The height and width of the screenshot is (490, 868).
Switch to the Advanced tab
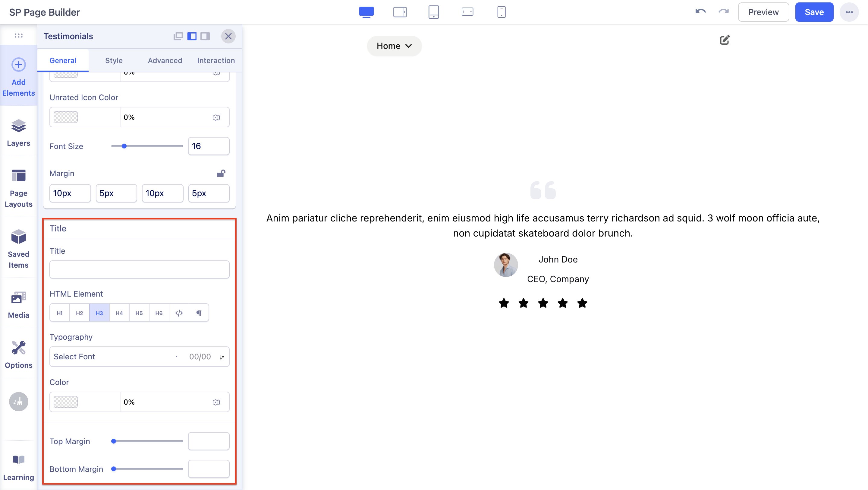tap(165, 60)
